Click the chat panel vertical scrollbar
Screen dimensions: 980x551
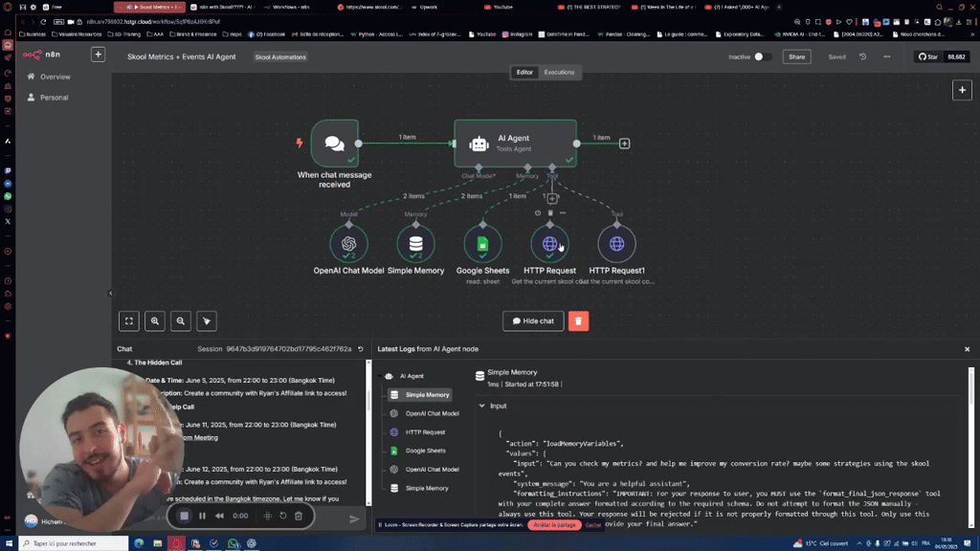(x=368, y=432)
